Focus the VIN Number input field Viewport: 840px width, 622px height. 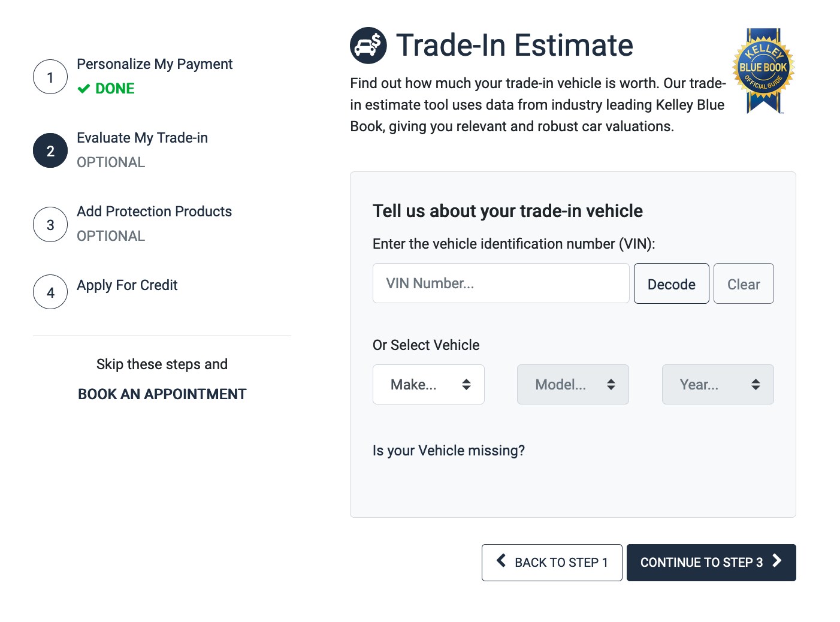(501, 283)
